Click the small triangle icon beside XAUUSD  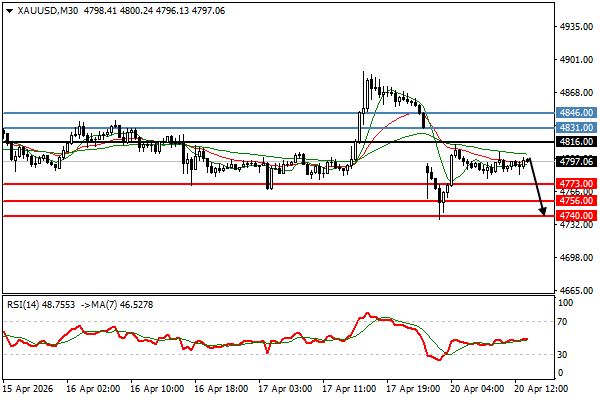(7, 10)
